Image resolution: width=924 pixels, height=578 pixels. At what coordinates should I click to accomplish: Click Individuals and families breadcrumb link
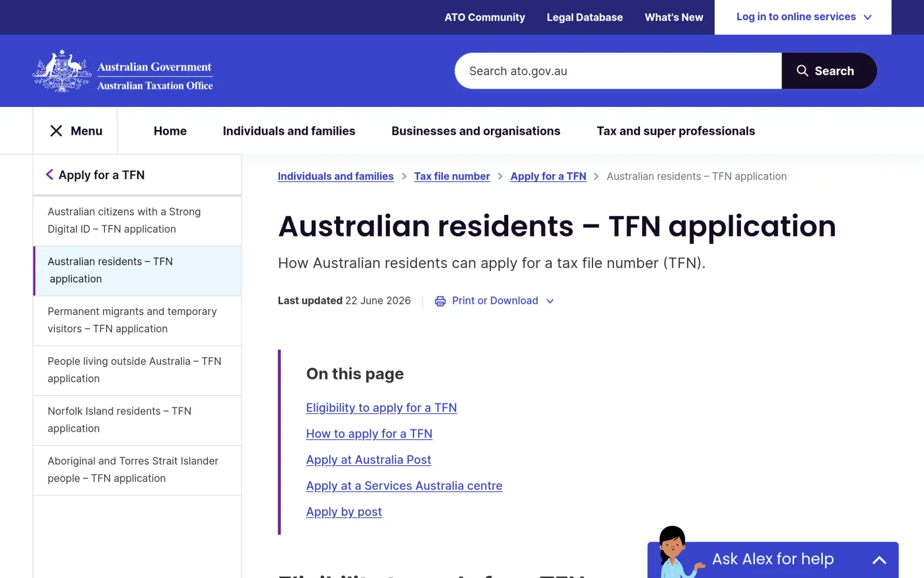336,176
